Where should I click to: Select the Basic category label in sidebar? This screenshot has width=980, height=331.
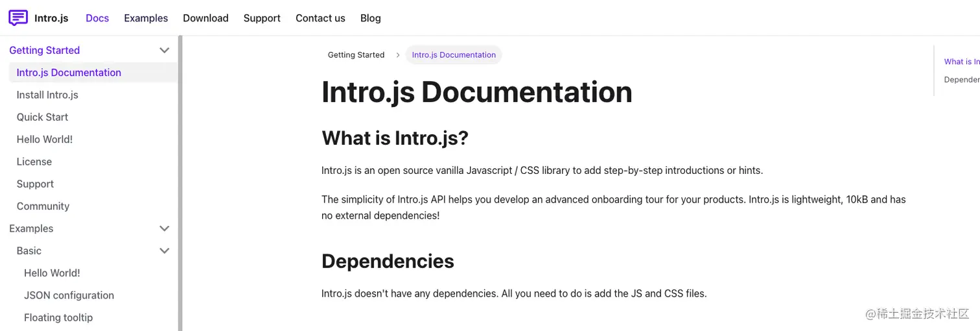pos(29,251)
